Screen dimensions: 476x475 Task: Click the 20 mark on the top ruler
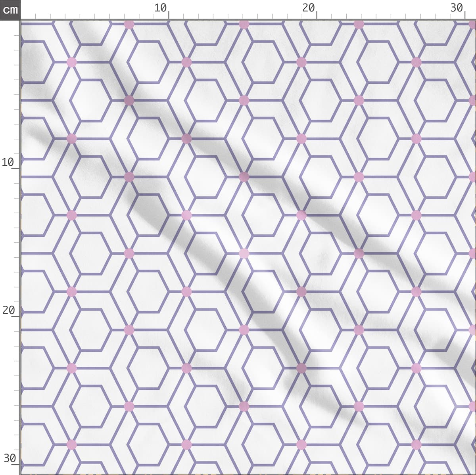[308, 8]
